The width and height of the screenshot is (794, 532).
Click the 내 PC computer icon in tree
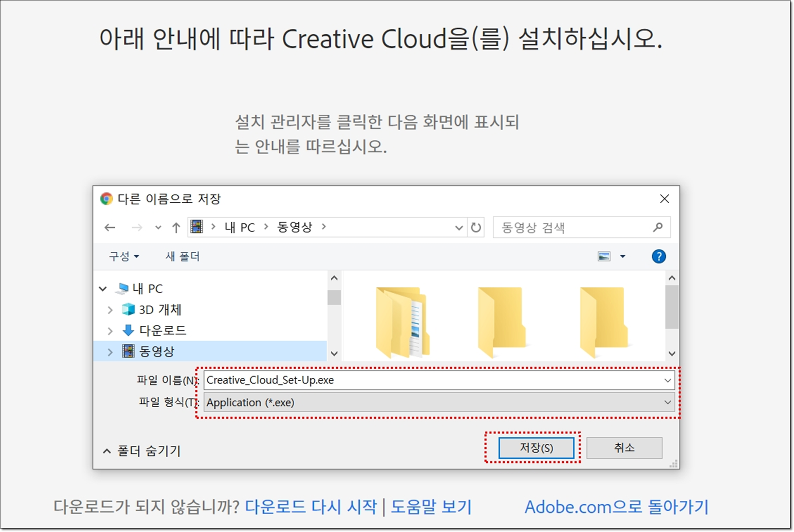[x=122, y=289]
